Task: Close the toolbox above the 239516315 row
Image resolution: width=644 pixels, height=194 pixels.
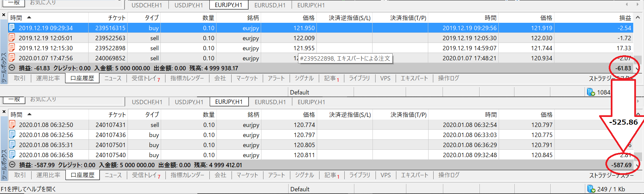Action: [4, 15]
